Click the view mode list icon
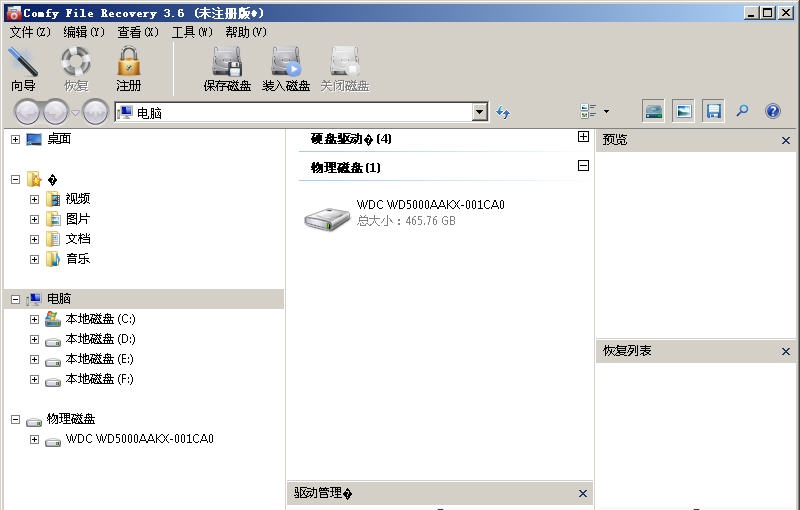800x510 pixels. [588, 111]
